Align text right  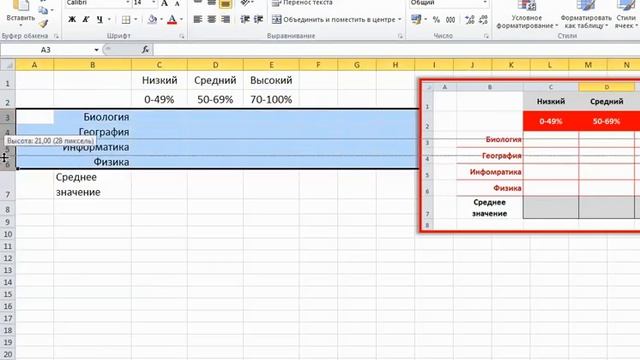[x=225, y=19]
